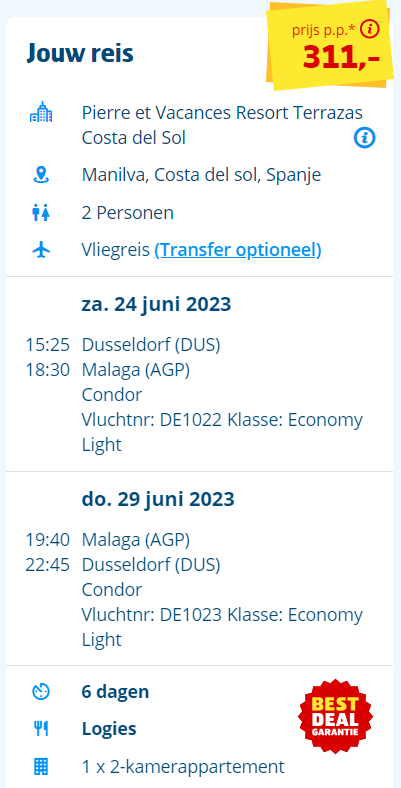Open the Transfer optioneel link

pos(238,250)
